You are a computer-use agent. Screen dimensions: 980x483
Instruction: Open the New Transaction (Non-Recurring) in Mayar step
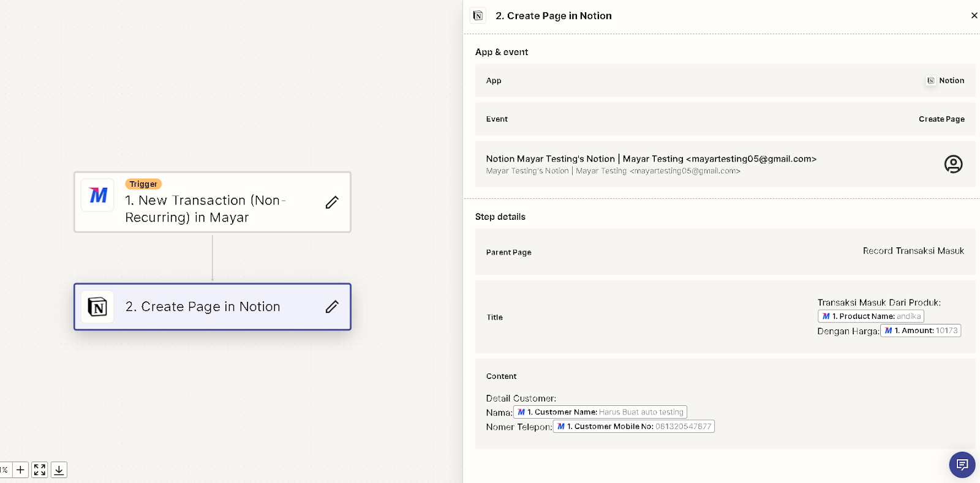pyautogui.click(x=213, y=202)
